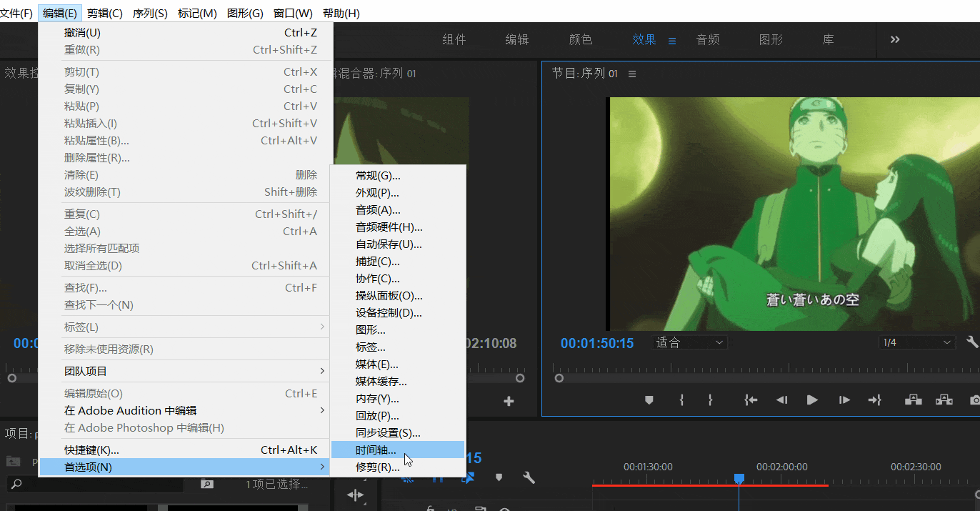Click the Step Forward one frame icon
Screen dimensions: 980x511
coord(844,400)
